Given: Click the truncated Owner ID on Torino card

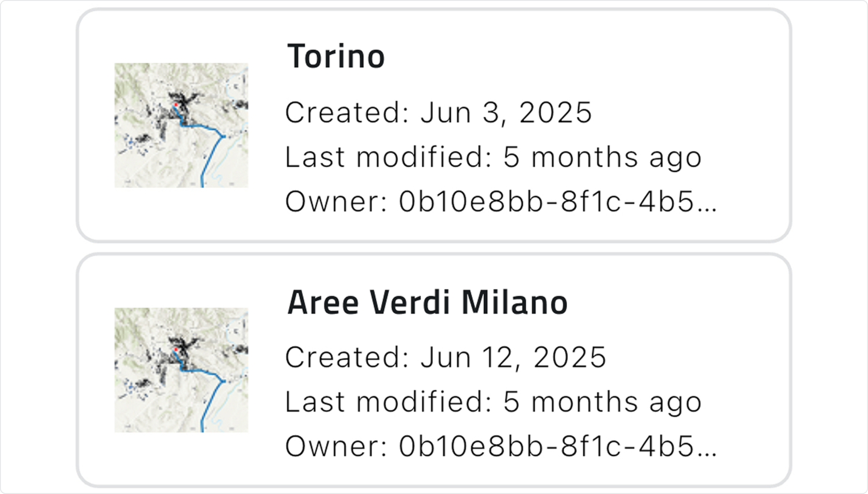Looking at the screenshot, I should [504, 201].
